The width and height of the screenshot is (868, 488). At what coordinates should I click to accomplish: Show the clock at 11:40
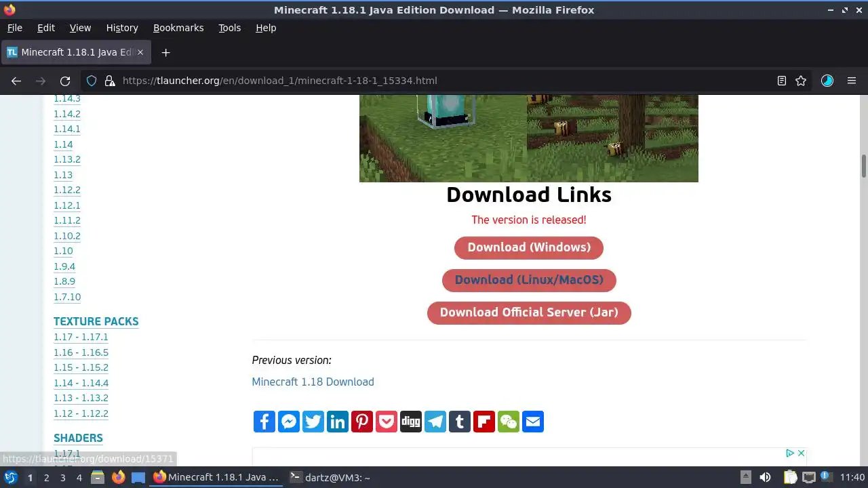[x=852, y=477]
